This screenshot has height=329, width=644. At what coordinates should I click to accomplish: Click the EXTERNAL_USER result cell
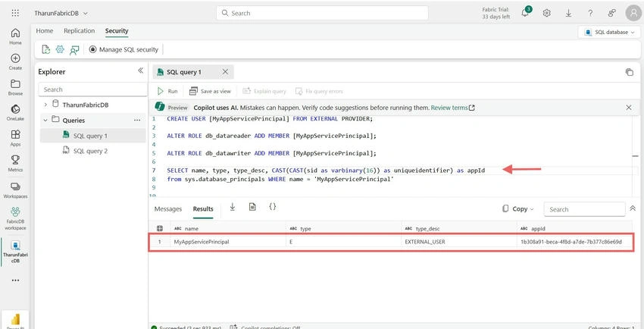click(x=460, y=242)
